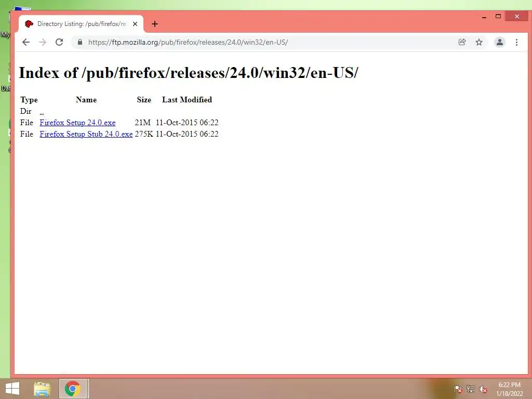Download Firefox Setup Stub 24.0.exe

[86, 134]
